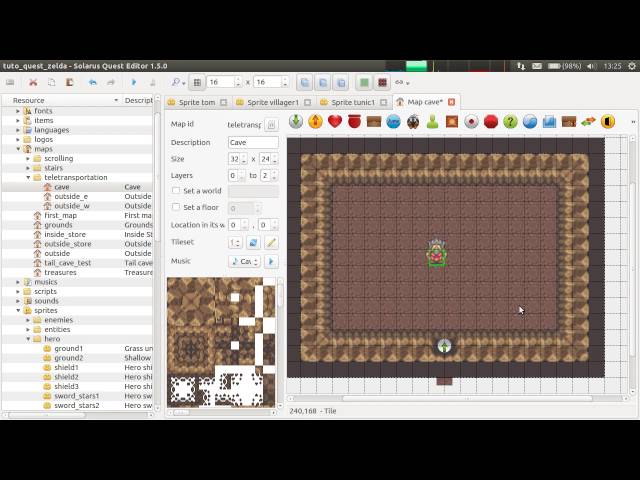The image size is (640, 480).
Task: Toggle showing traversable entities (green square)
Action: (364, 82)
